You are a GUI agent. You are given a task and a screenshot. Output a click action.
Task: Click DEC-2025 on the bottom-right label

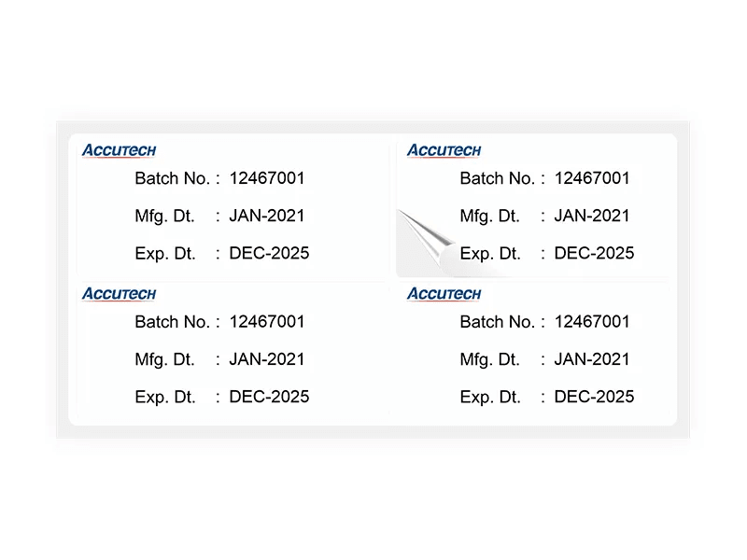594,397
